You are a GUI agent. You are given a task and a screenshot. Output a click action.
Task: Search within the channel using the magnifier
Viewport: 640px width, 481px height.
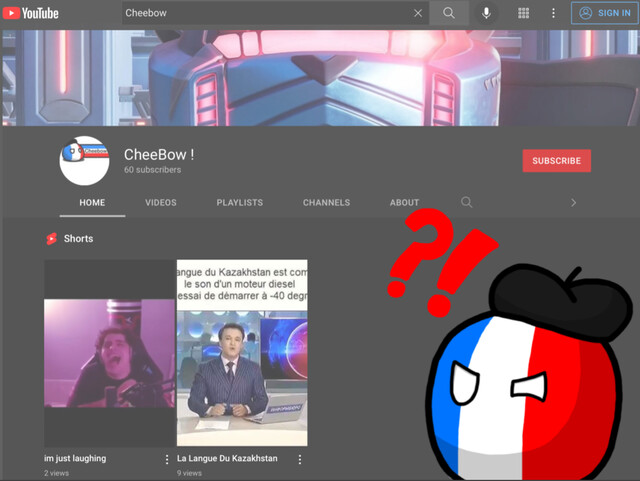(467, 202)
